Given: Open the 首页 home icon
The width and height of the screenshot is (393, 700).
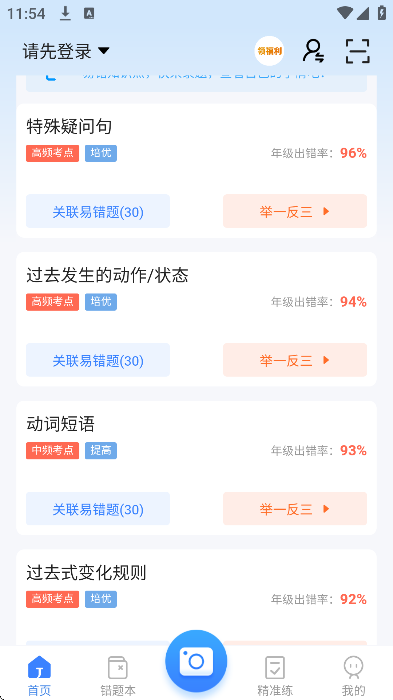Looking at the screenshot, I should click(39, 667).
